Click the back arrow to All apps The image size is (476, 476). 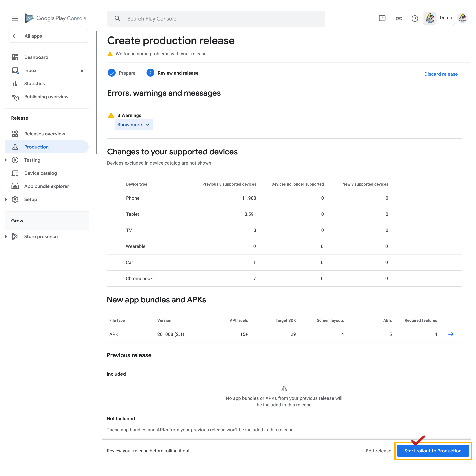point(16,36)
